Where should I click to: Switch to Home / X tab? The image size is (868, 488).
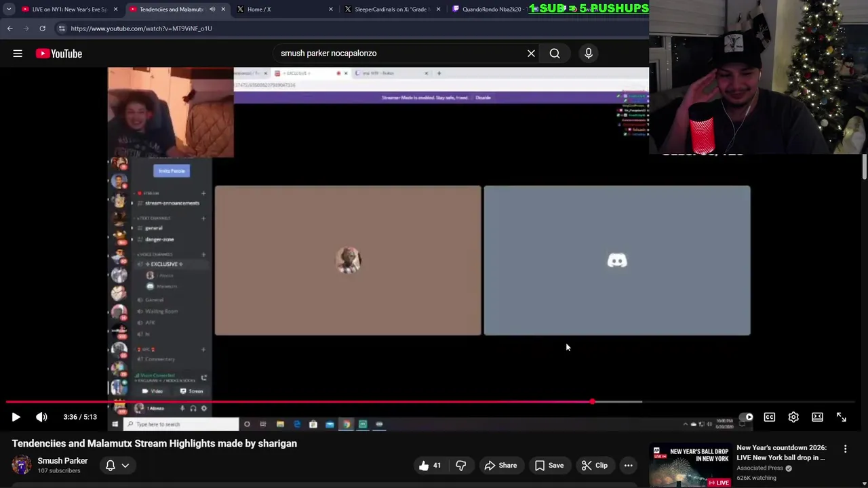pos(283,9)
